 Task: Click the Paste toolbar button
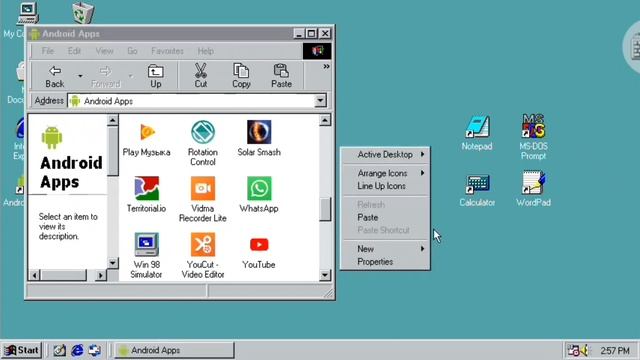pyautogui.click(x=281, y=76)
